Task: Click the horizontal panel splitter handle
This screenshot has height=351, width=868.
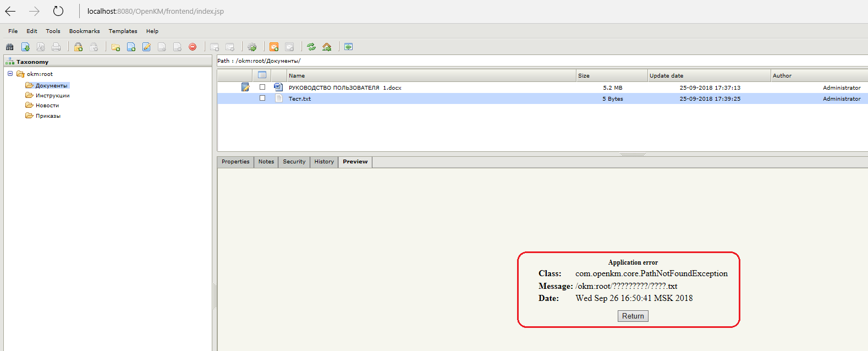Action: point(632,155)
